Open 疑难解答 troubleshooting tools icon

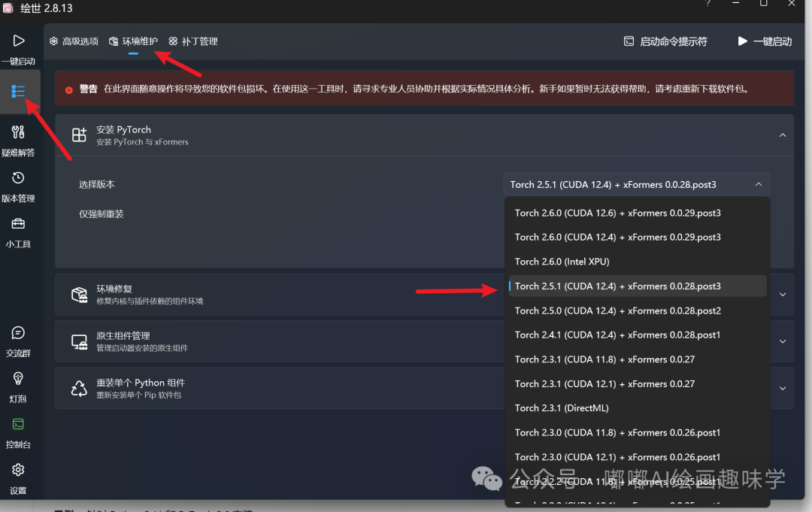click(x=18, y=132)
